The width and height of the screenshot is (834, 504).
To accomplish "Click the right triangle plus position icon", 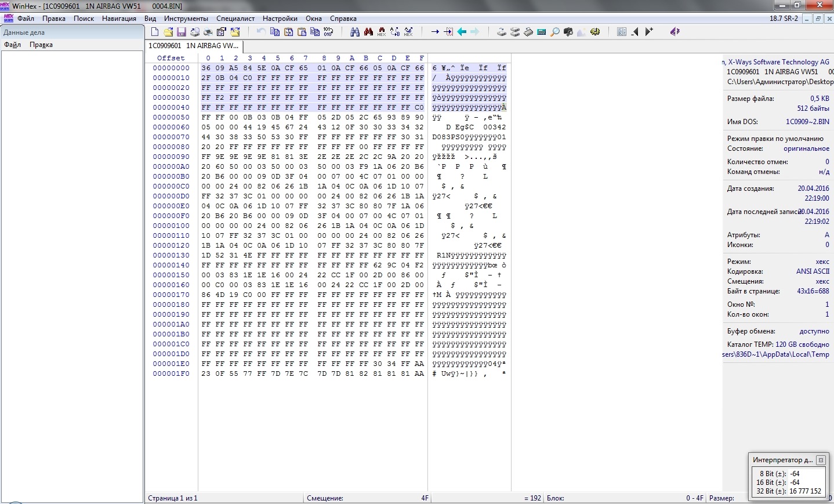I will (649, 32).
